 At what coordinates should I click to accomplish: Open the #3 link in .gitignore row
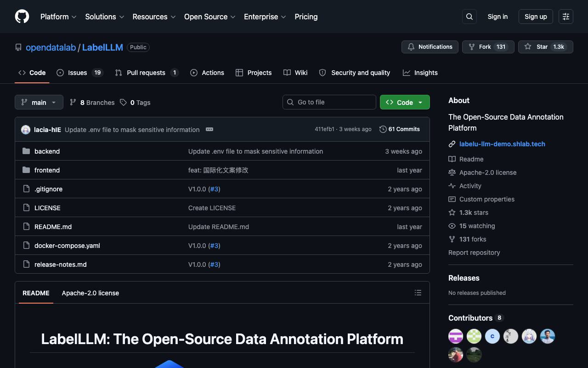[214, 189]
